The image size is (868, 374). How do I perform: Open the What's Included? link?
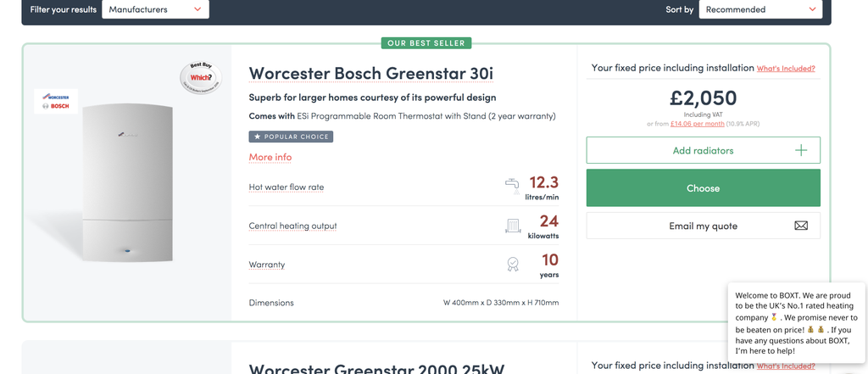tap(786, 69)
